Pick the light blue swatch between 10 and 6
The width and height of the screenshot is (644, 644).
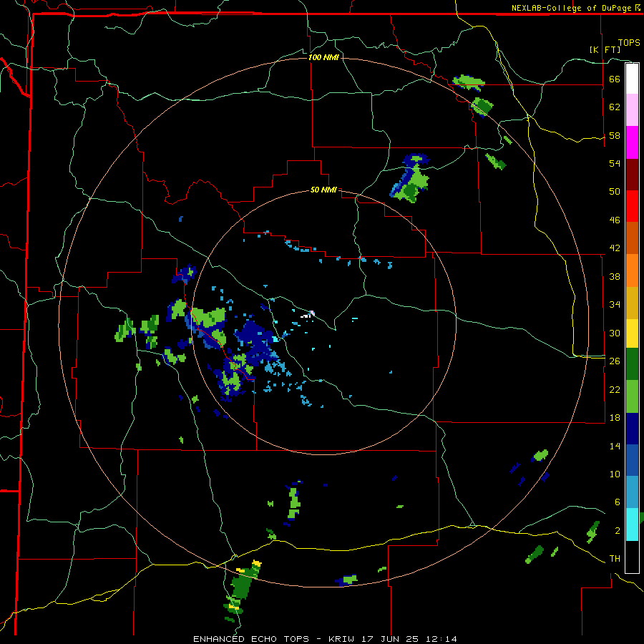(x=632, y=492)
